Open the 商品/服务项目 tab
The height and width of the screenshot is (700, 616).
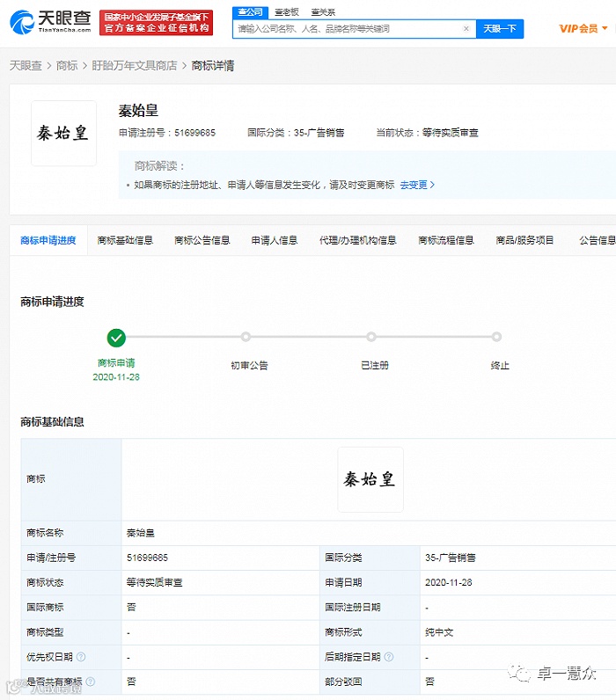coord(524,240)
